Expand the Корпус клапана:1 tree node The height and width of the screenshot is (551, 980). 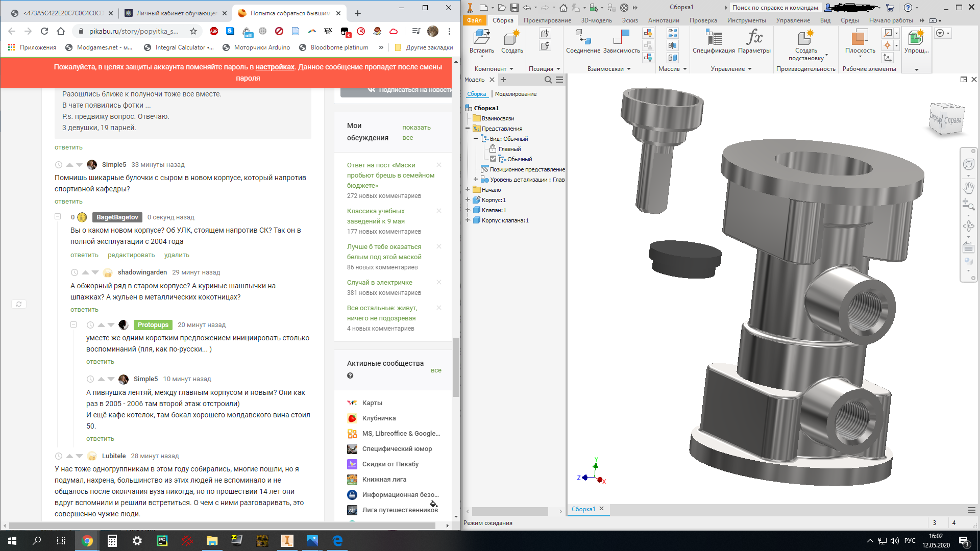point(468,220)
